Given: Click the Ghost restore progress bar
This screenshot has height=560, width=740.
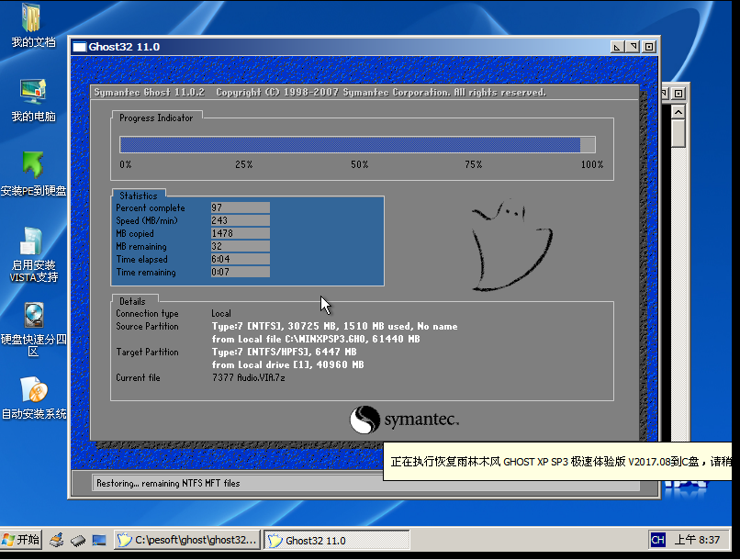Looking at the screenshot, I should pyautogui.click(x=357, y=145).
